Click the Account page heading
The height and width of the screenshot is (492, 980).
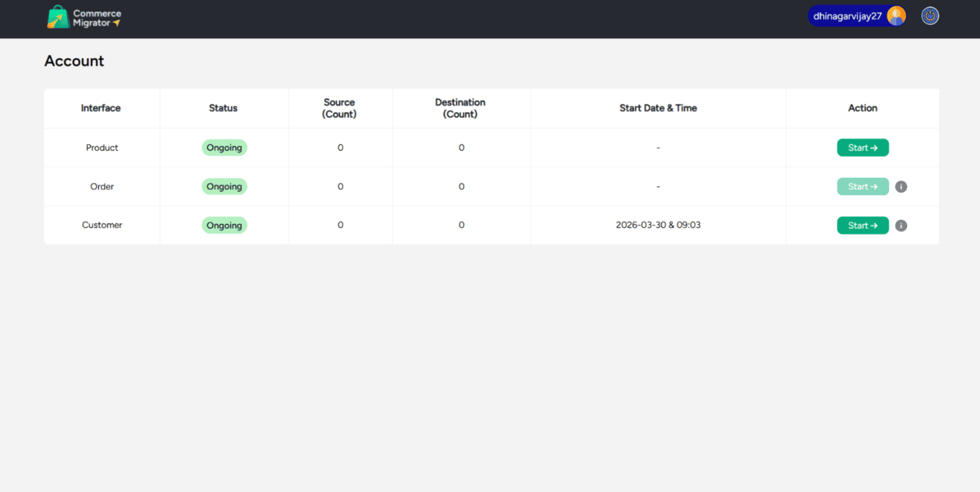click(74, 61)
